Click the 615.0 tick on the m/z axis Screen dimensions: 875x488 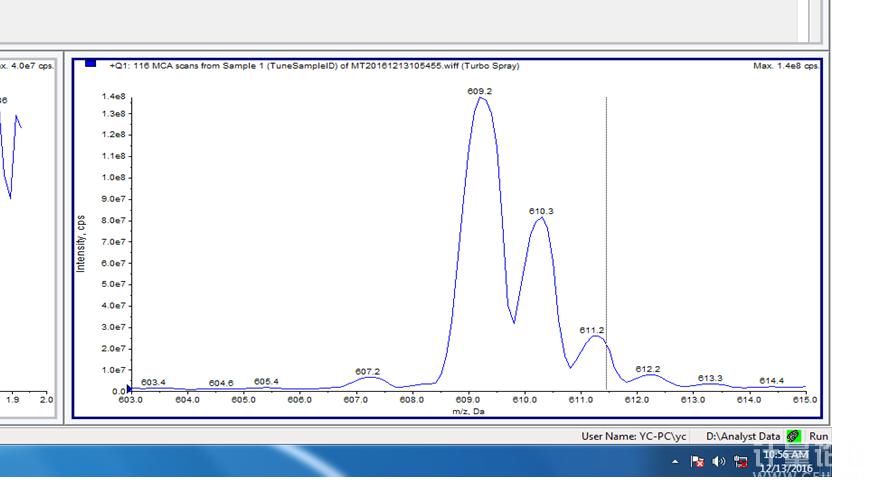[x=805, y=400]
